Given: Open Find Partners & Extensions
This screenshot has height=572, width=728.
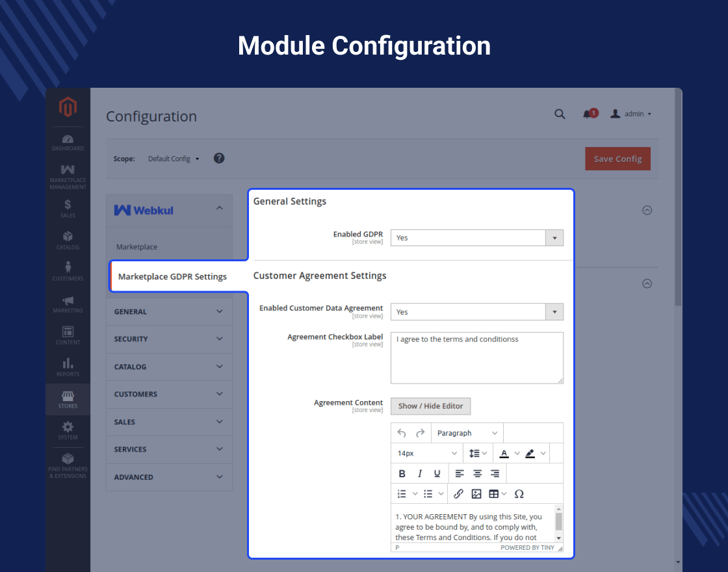Looking at the screenshot, I should (68, 465).
